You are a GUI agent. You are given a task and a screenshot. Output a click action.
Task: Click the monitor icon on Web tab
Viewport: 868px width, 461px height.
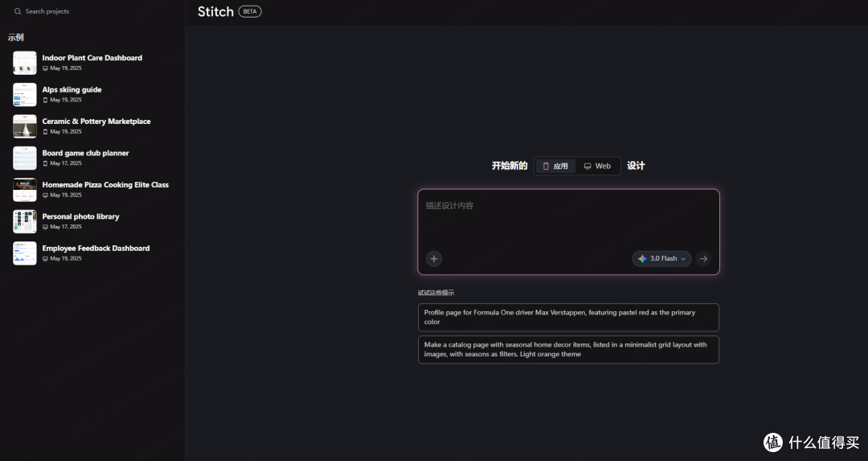pos(588,167)
